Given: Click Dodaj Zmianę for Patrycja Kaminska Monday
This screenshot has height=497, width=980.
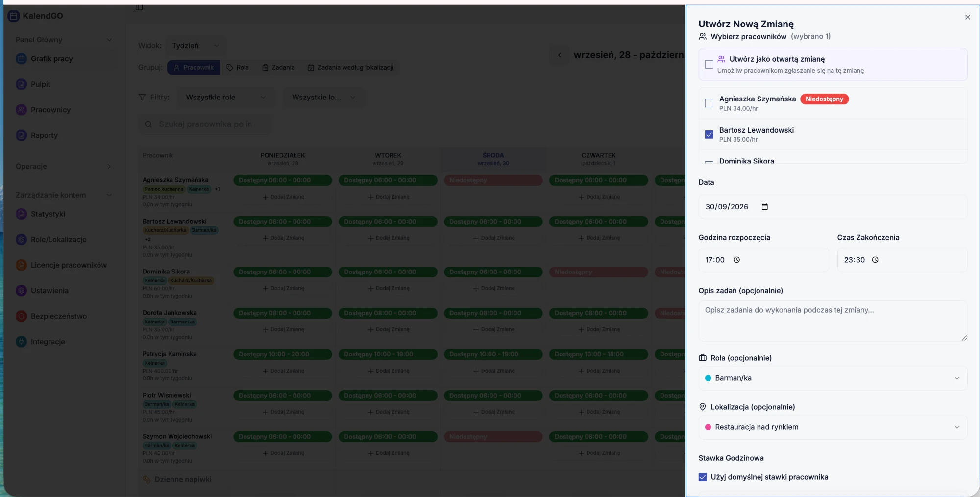Looking at the screenshot, I should coord(283,371).
